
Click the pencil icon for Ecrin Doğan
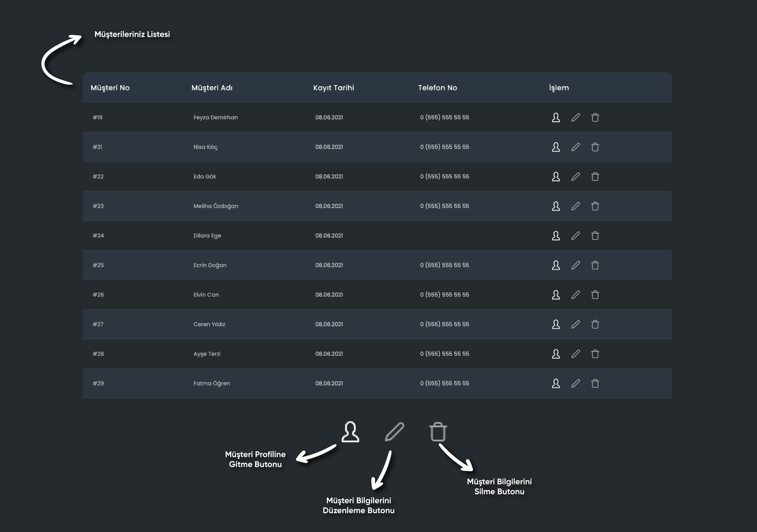pos(575,265)
